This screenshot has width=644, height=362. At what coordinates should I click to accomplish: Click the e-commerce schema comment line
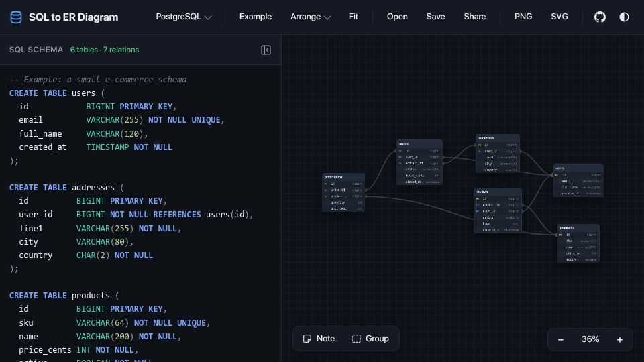[x=98, y=80]
